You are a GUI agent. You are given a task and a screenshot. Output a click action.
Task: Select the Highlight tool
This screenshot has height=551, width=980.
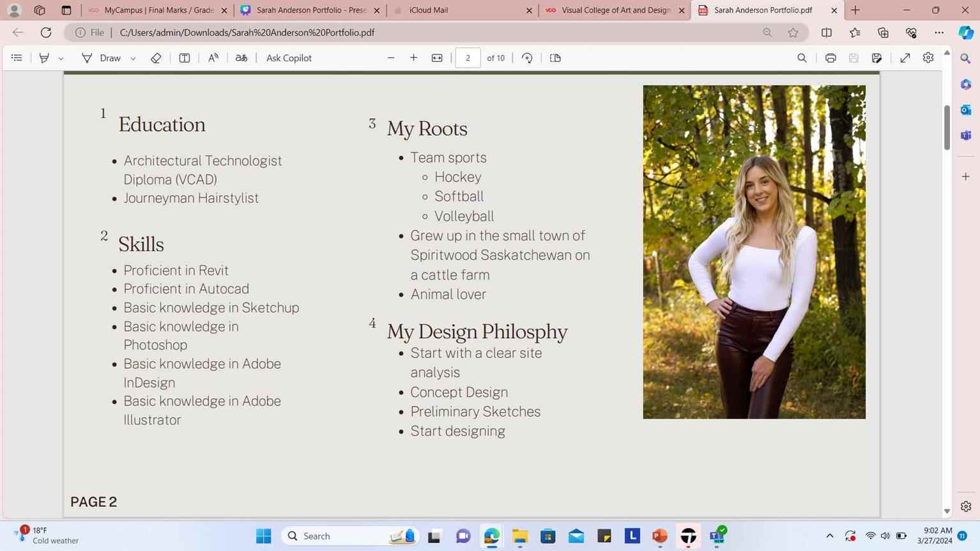coord(44,58)
